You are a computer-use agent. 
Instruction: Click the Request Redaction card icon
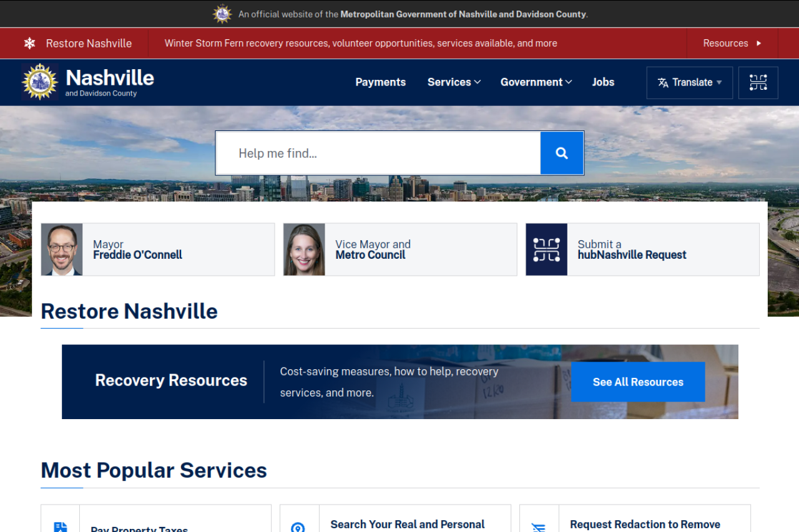coord(539,528)
